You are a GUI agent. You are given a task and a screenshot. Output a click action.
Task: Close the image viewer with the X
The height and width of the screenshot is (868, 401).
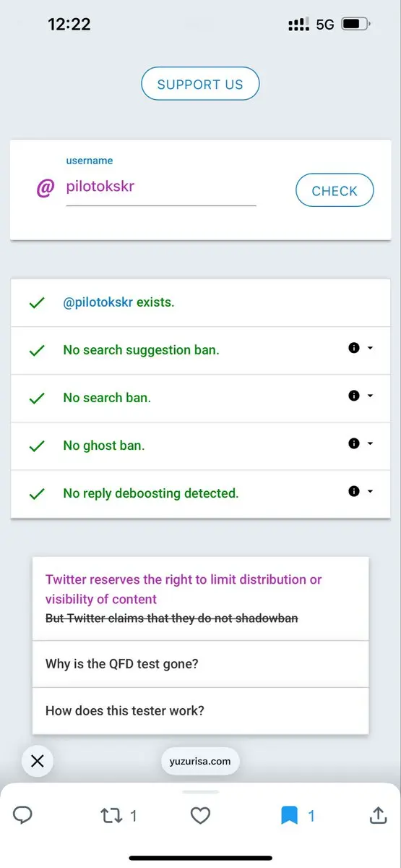[38, 761]
